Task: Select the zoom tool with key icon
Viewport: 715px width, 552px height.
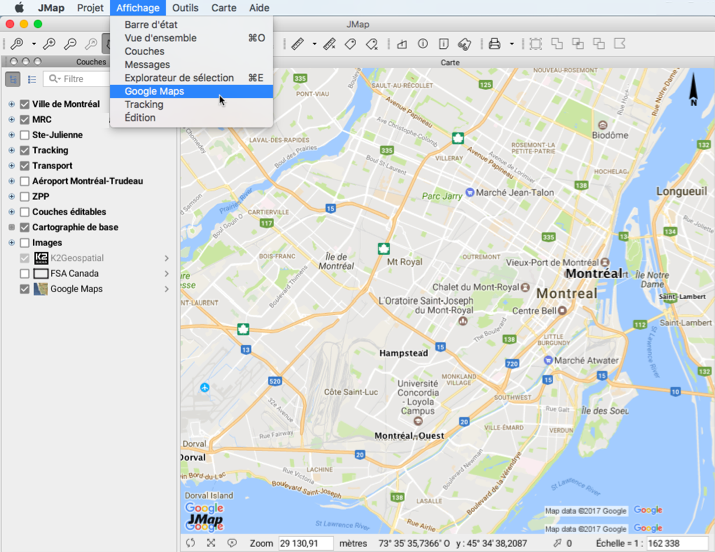Action: 17,44
